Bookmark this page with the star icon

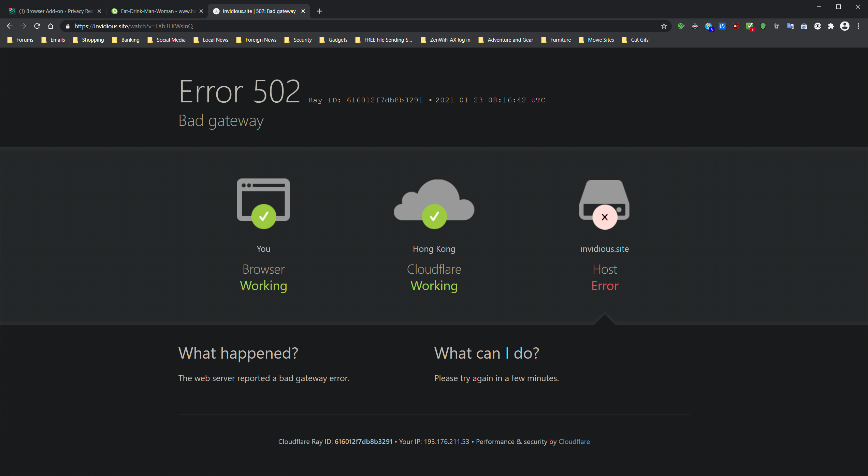[x=664, y=26]
